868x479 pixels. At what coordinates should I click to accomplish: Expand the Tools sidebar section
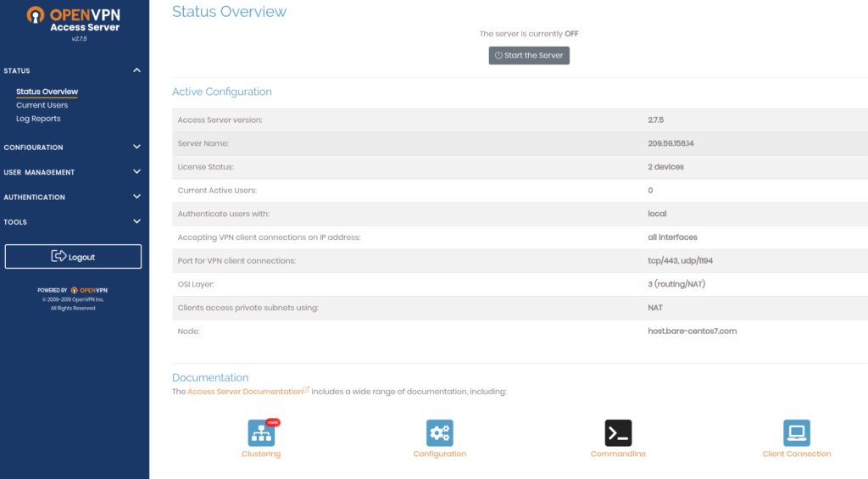137,222
